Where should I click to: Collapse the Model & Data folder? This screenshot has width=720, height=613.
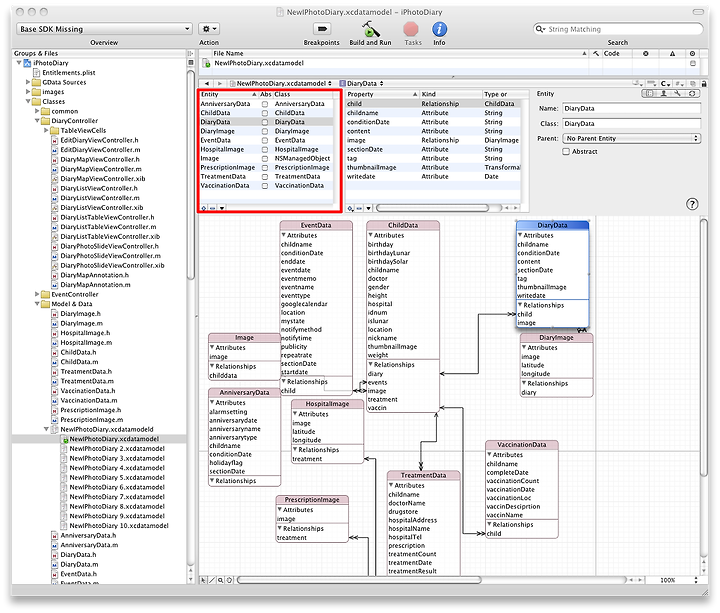37,304
